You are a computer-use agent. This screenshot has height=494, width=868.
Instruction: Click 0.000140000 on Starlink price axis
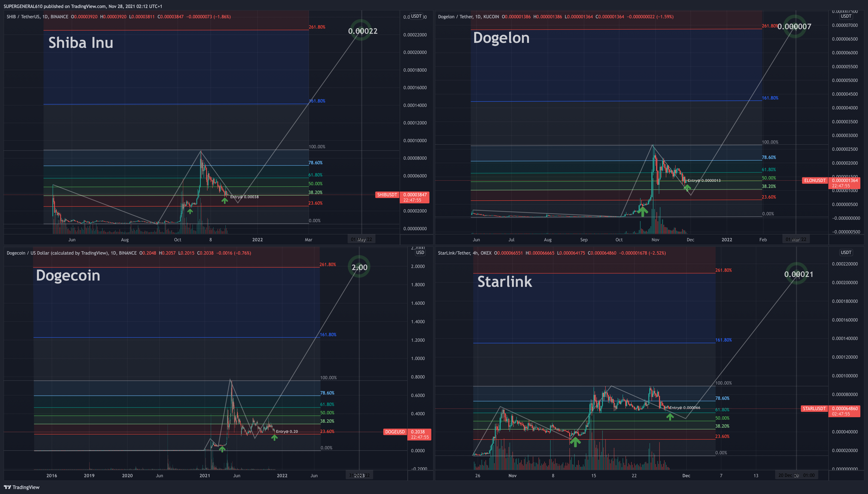coord(845,338)
